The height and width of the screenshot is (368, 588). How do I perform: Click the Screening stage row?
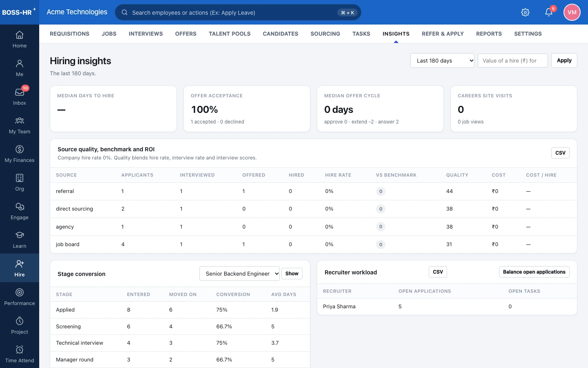pos(180,327)
